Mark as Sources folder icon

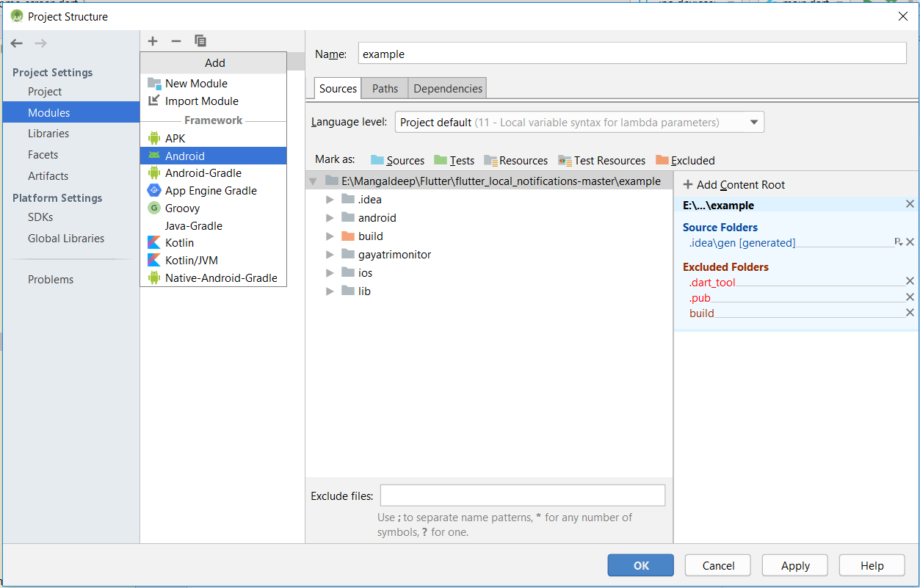[378, 160]
